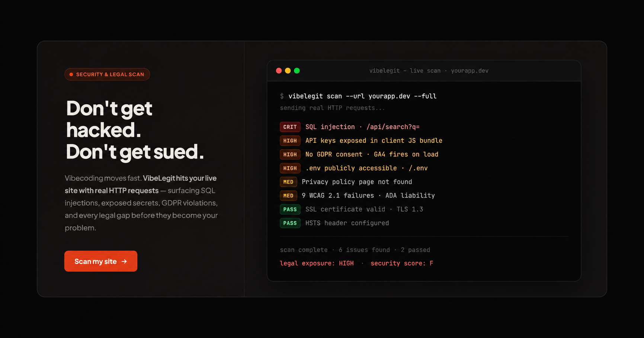
Task: Click the $ prompt symbol in terminal
Action: click(282, 96)
